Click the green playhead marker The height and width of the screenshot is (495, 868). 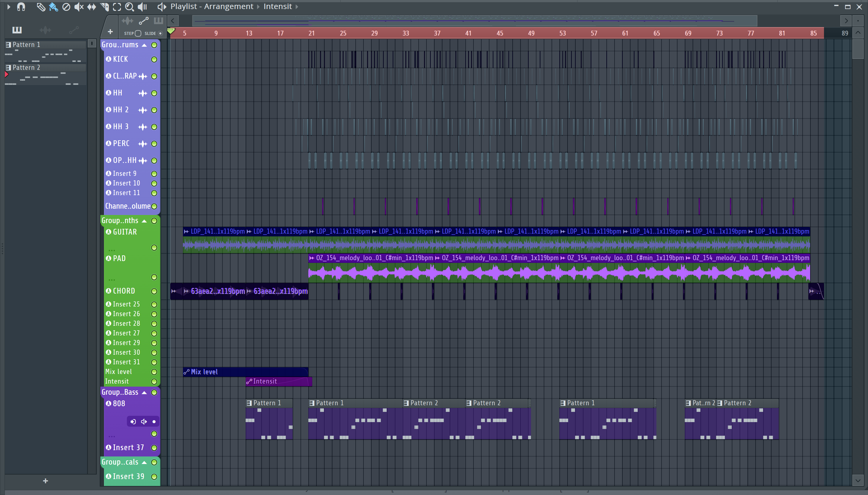point(171,31)
